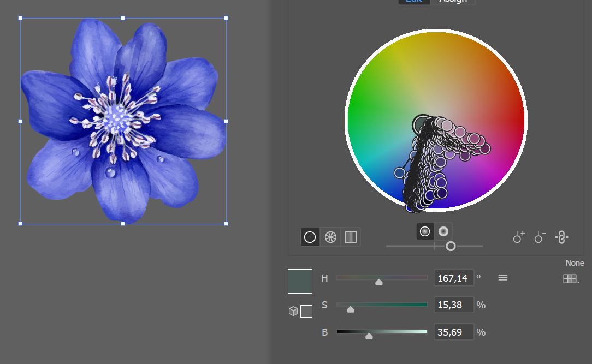Toggle brightness and hue display on wheel
The width and height of the screenshot is (592, 364).
443,231
